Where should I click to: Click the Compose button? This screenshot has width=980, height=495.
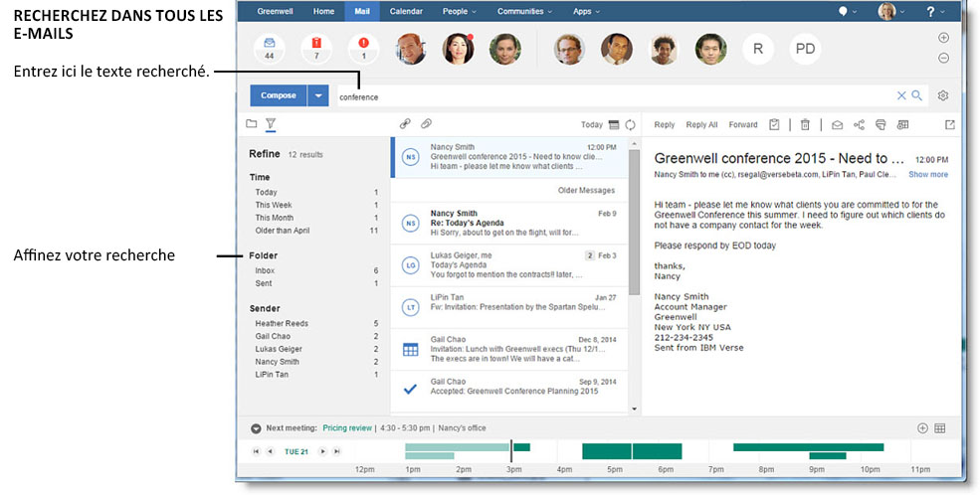coord(279,95)
